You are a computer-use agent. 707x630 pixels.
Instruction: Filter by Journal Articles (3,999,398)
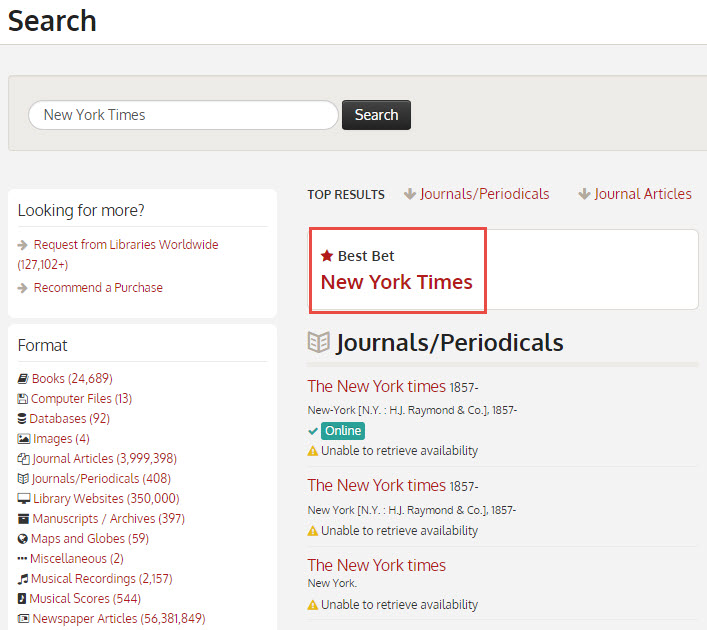coord(104,459)
